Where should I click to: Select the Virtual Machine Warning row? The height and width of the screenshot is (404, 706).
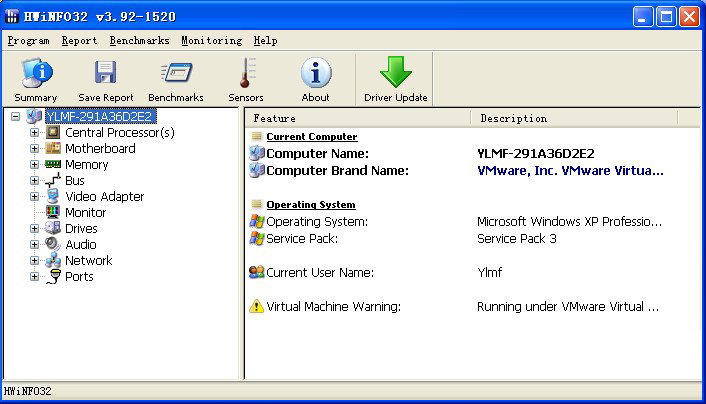pos(333,307)
